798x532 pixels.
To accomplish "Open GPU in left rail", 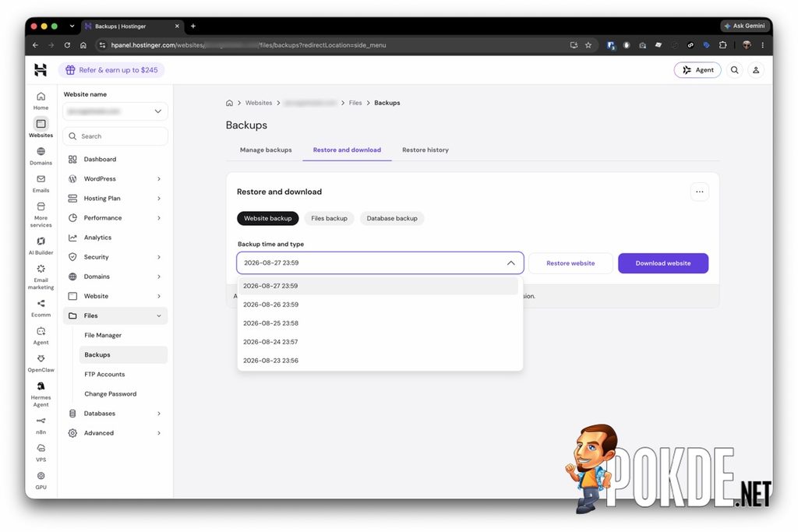I will coord(41,480).
